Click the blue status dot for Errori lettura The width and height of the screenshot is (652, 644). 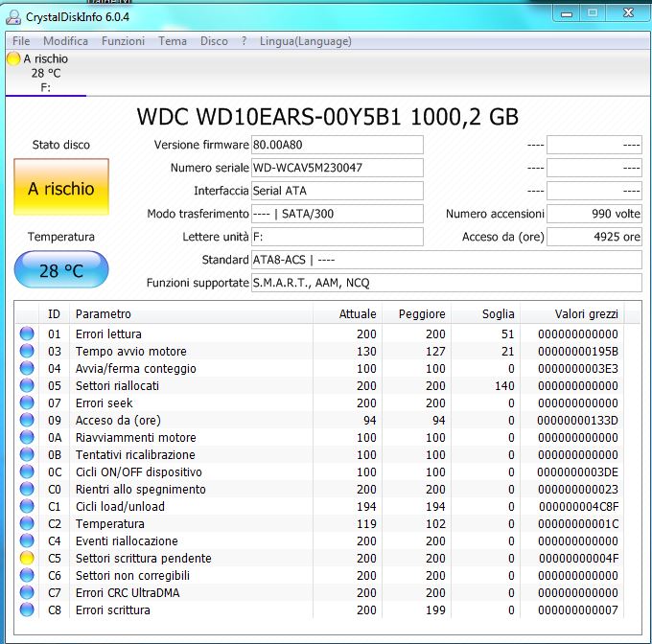pyautogui.click(x=27, y=333)
